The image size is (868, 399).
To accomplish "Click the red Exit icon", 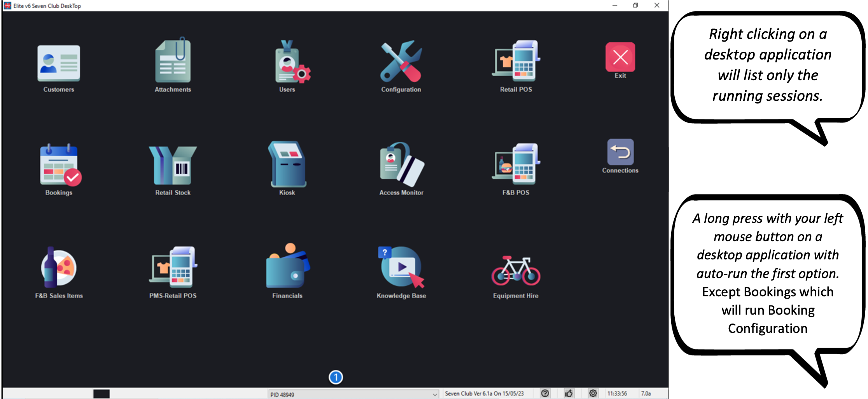I will 620,57.
